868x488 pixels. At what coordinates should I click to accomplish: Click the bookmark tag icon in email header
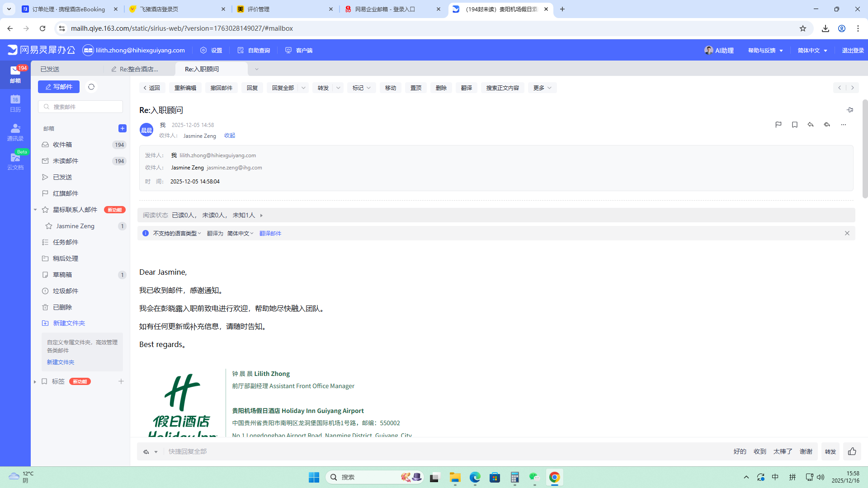pos(794,125)
